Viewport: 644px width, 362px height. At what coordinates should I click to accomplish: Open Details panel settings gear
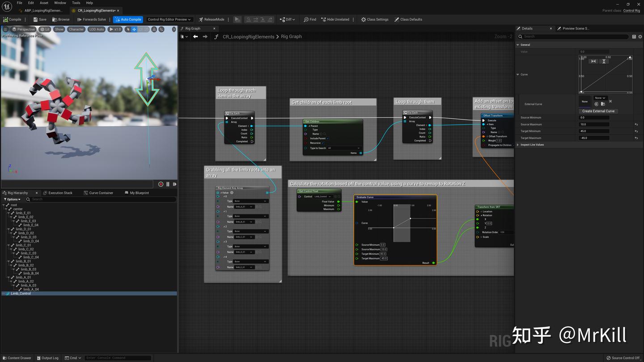point(640,37)
